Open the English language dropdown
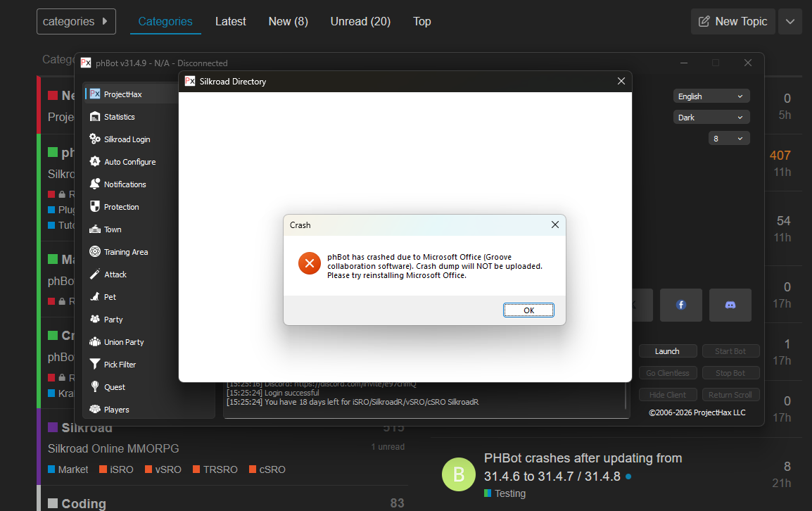This screenshot has width=812, height=511. pos(711,96)
